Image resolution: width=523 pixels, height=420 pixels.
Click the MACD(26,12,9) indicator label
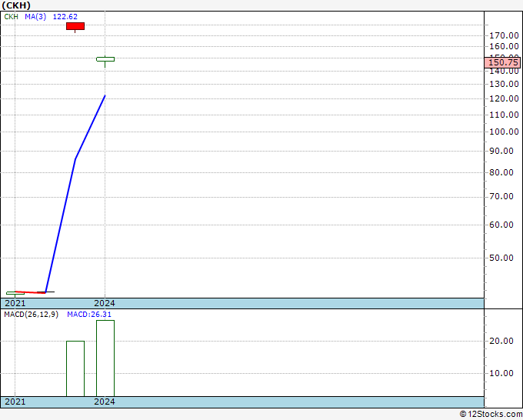31,315
